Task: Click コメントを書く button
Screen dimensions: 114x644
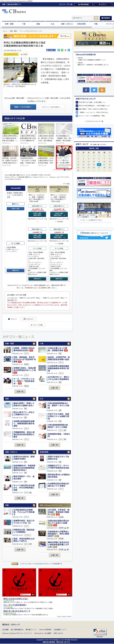Action: [x=37, y=325]
